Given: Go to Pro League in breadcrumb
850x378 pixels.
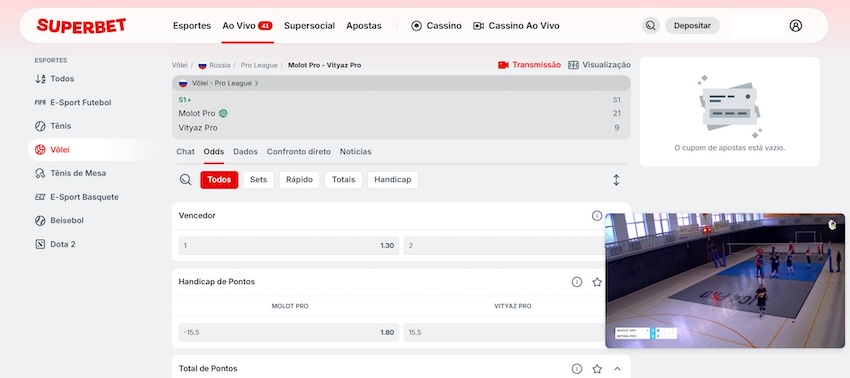Looking at the screenshot, I should pos(259,65).
